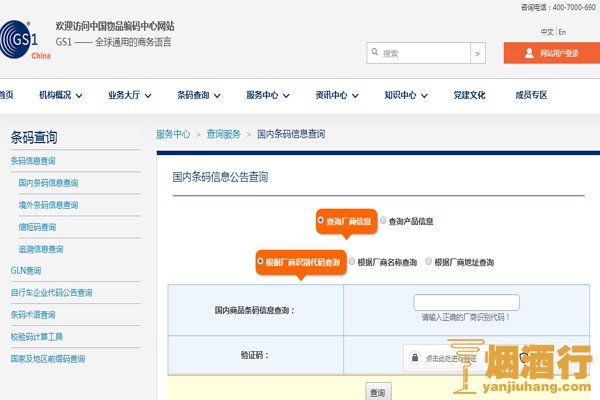Click the 厂商识别代码 input field
This screenshot has height=400, width=600.
(x=466, y=302)
